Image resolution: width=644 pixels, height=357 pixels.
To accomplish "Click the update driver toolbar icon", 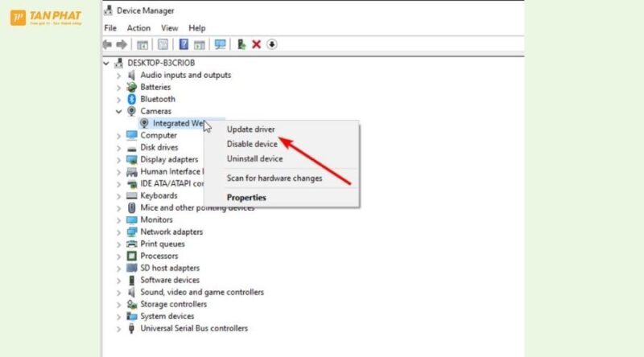I will coord(241,44).
